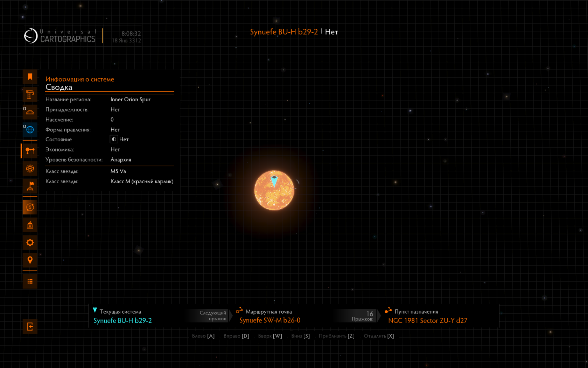Click the Форма правления label
The width and height of the screenshot is (588, 368).
click(68, 130)
